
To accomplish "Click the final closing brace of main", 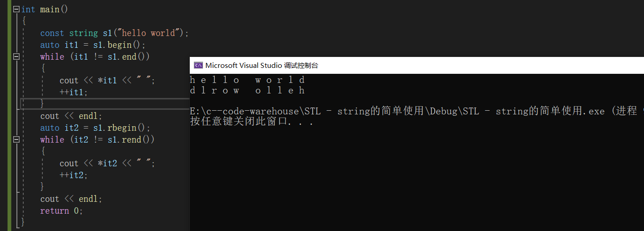I will (23, 222).
